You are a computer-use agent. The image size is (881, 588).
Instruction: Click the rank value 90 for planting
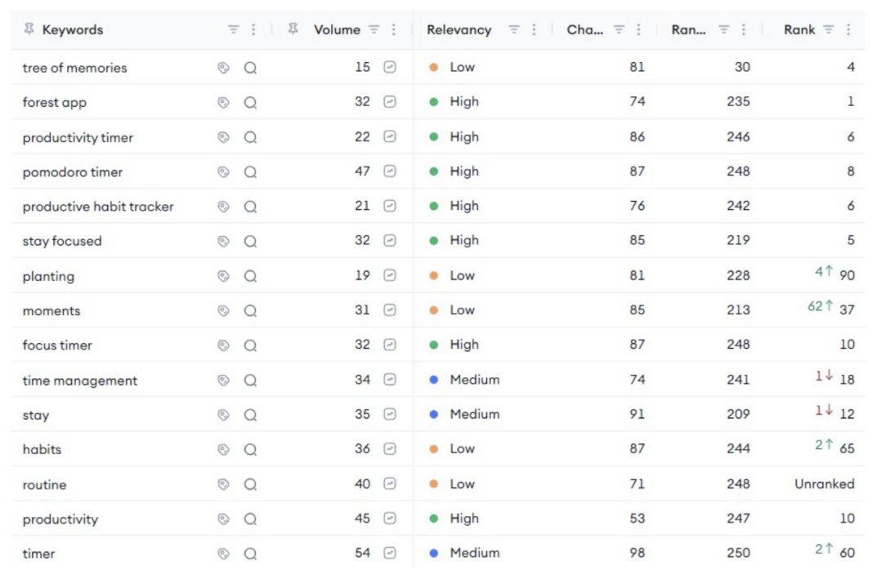tap(847, 275)
